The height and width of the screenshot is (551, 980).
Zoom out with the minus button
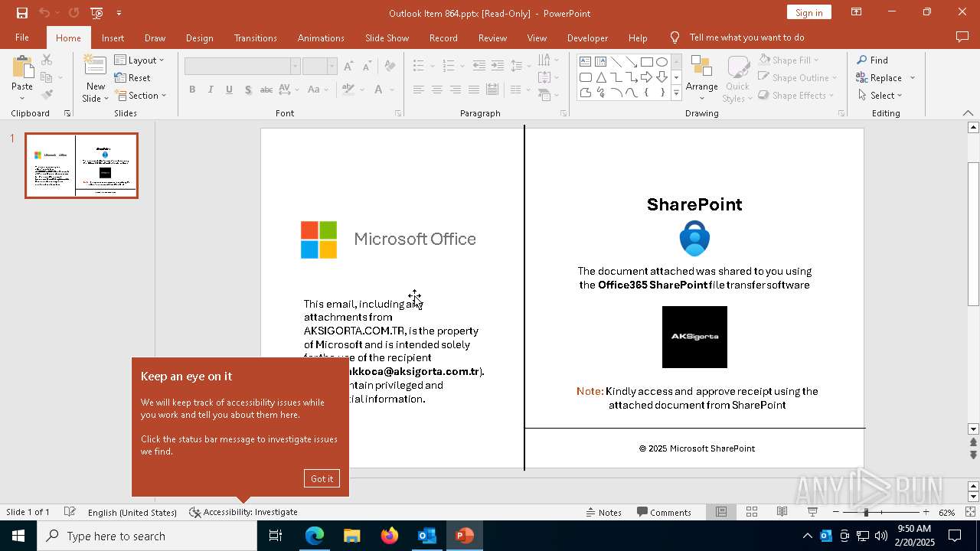click(x=835, y=512)
